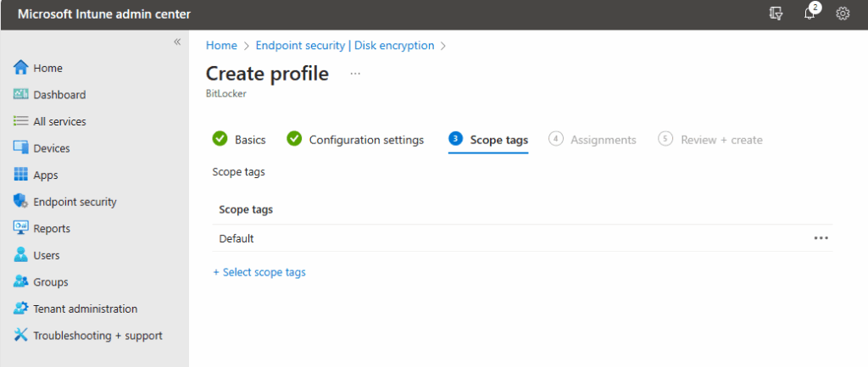Open more options for Default scope tag
Image resolution: width=868 pixels, height=367 pixels.
pos(821,238)
